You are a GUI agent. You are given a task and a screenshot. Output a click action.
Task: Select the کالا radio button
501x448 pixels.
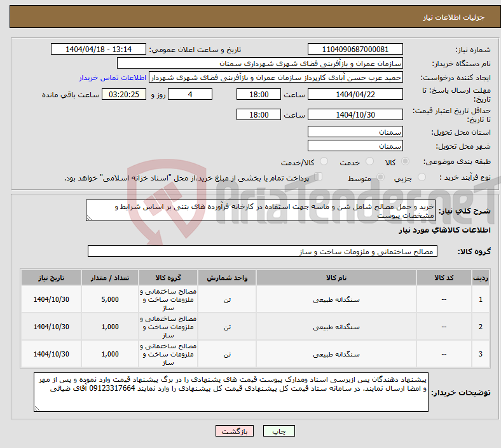click(x=405, y=161)
